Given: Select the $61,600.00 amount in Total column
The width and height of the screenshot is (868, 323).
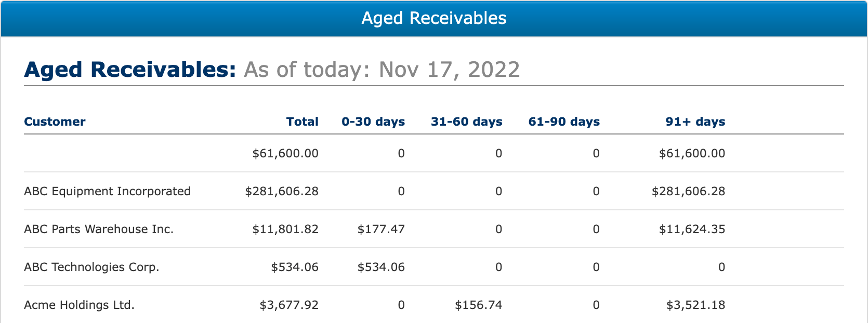Looking at the screenshot, I should (285, 153).
